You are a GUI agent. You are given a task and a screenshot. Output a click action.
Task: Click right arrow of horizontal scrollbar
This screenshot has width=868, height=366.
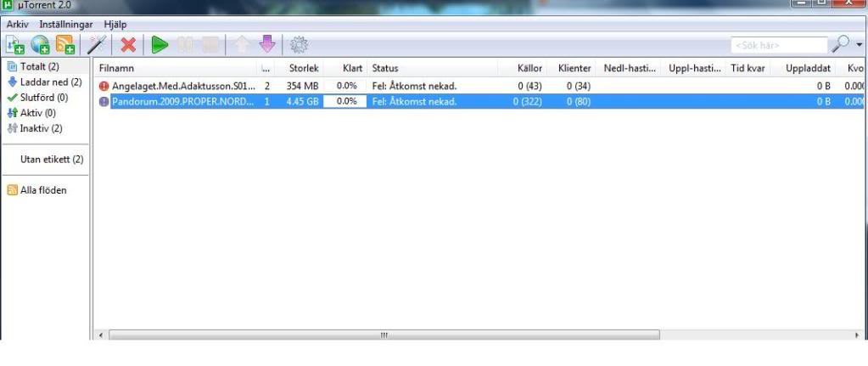[x=858, y=335]
